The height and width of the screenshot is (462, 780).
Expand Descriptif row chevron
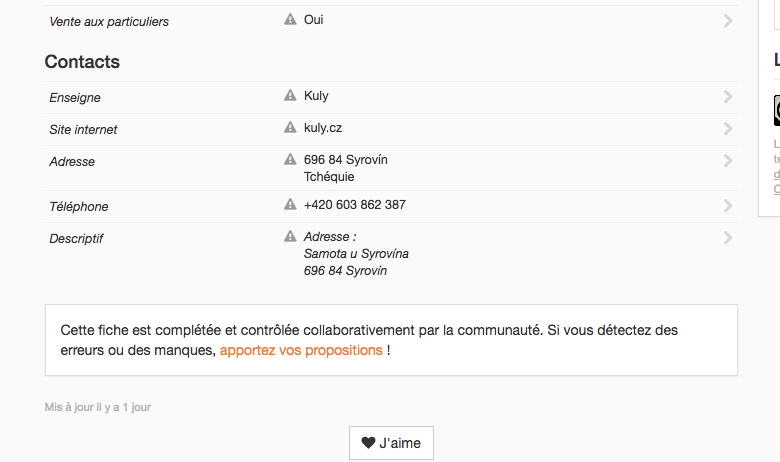[x=728, y=238]
